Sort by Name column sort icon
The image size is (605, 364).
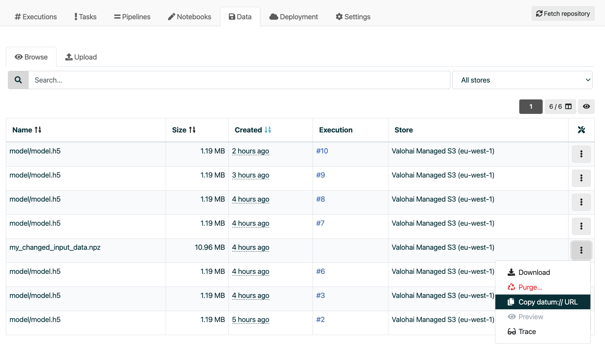(38, 130)
